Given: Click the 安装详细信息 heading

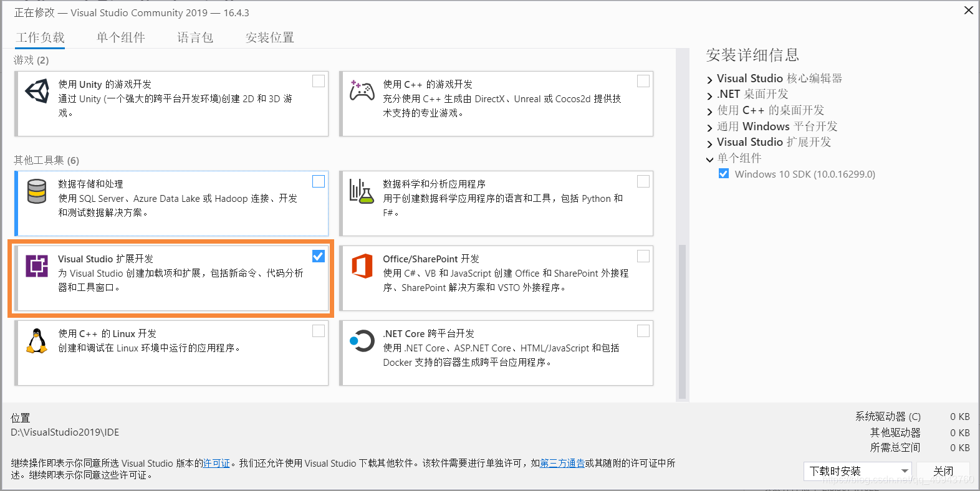Looking at the screenshot, I should [752, 55].
